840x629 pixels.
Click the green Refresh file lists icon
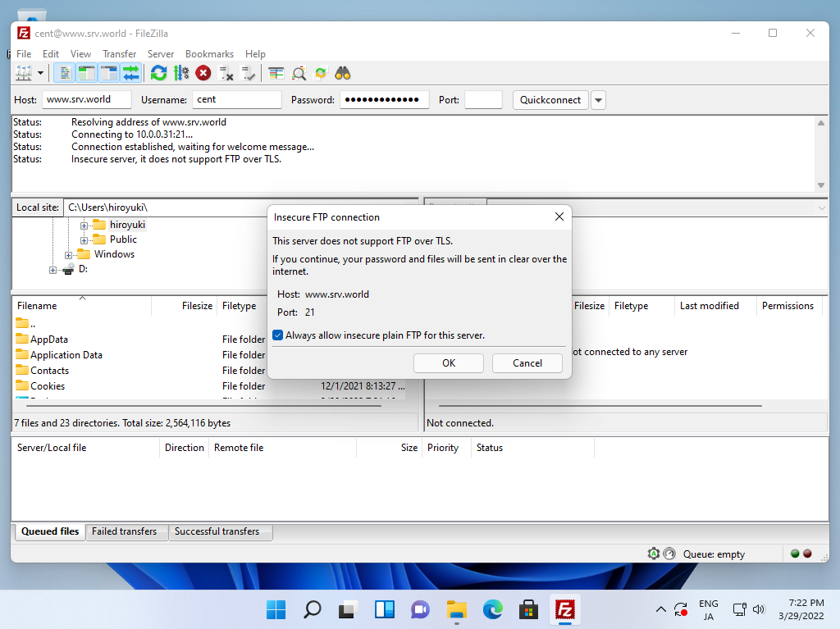(159, 73)
